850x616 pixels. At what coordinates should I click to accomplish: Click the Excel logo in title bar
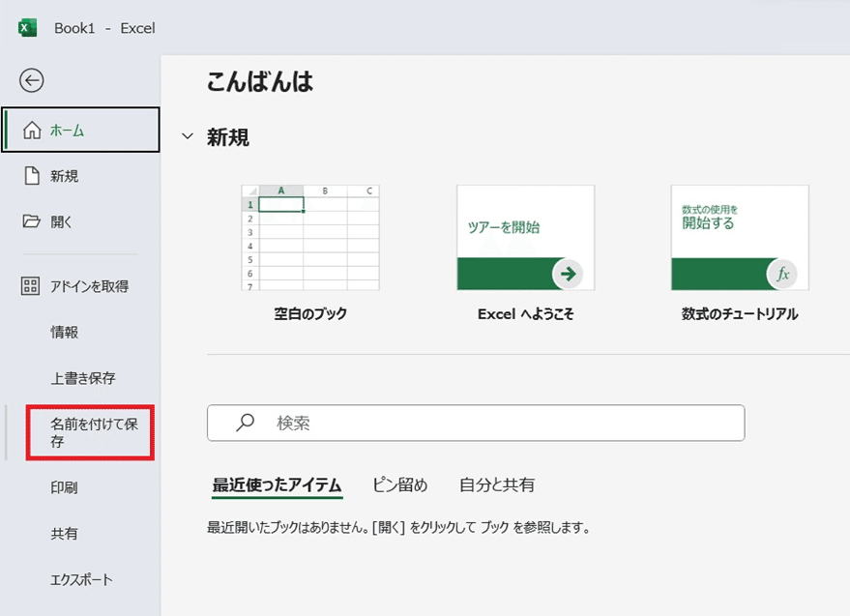[27, 28]
